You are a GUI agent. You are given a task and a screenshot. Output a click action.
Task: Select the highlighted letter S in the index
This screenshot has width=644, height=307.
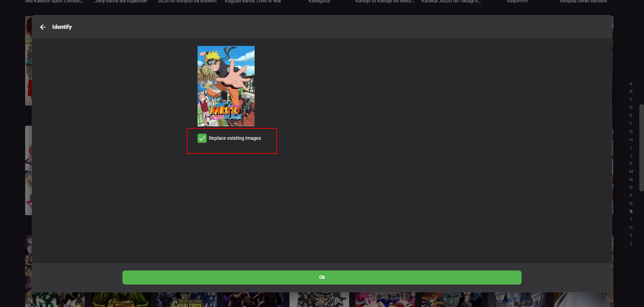tap(631, 211)
